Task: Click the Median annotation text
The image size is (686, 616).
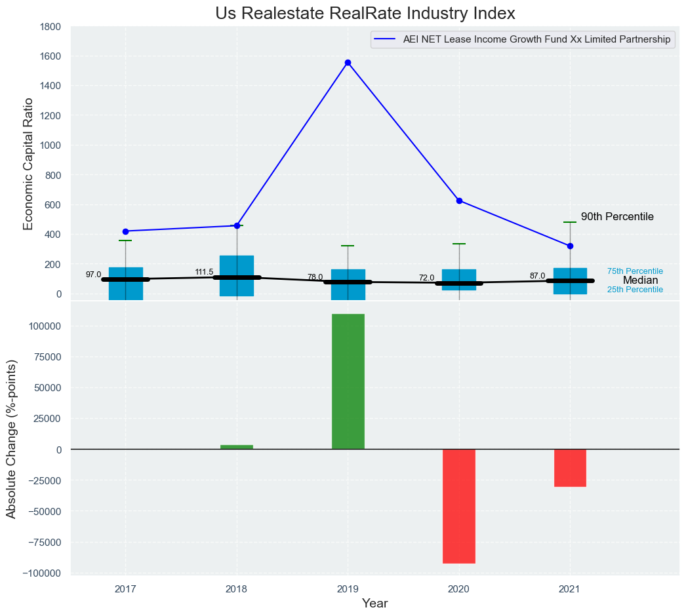Action: [x=640, y=280]
